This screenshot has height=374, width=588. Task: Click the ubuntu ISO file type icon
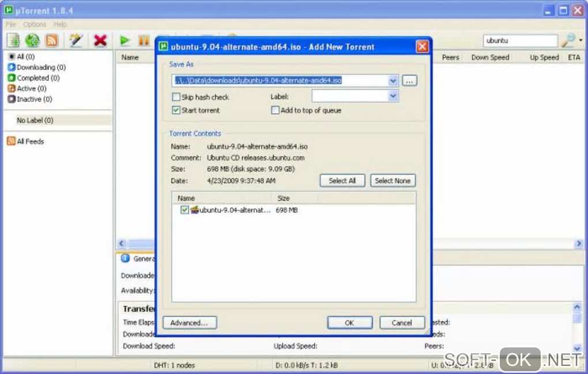point(194,210)
